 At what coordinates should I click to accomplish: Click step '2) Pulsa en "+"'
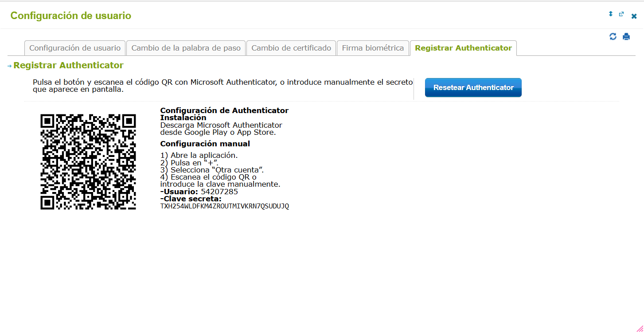(x=189, y=163)
